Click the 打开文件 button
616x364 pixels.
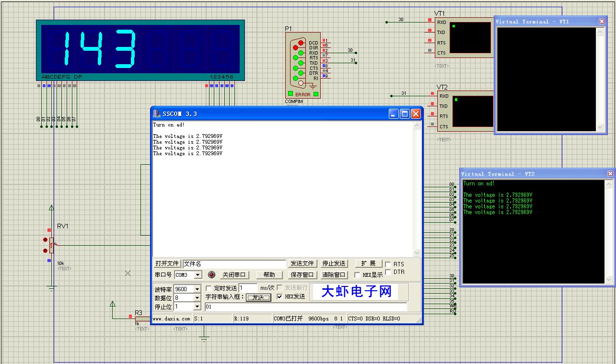click(x=167, y=264)
